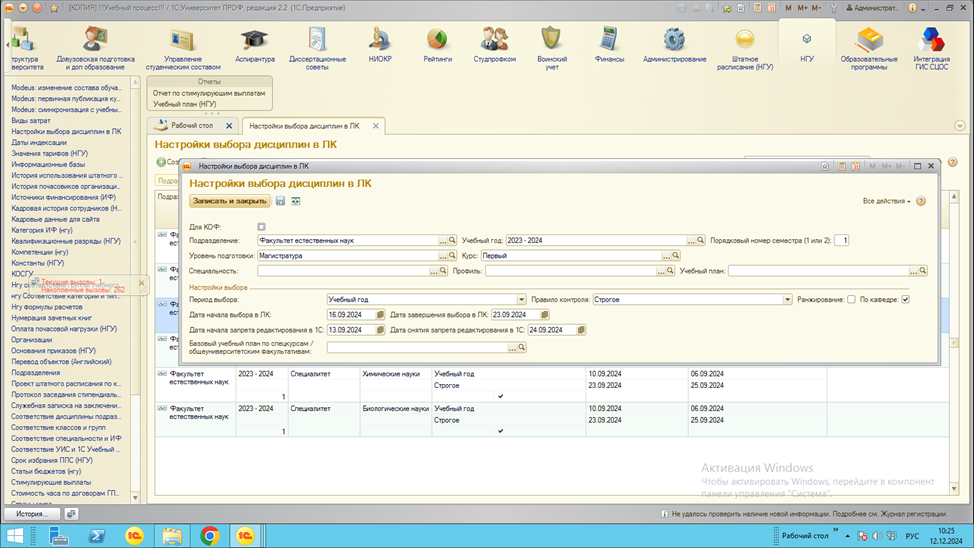
Task: Open the Аспирантура section
Action: tap(255, 46)
